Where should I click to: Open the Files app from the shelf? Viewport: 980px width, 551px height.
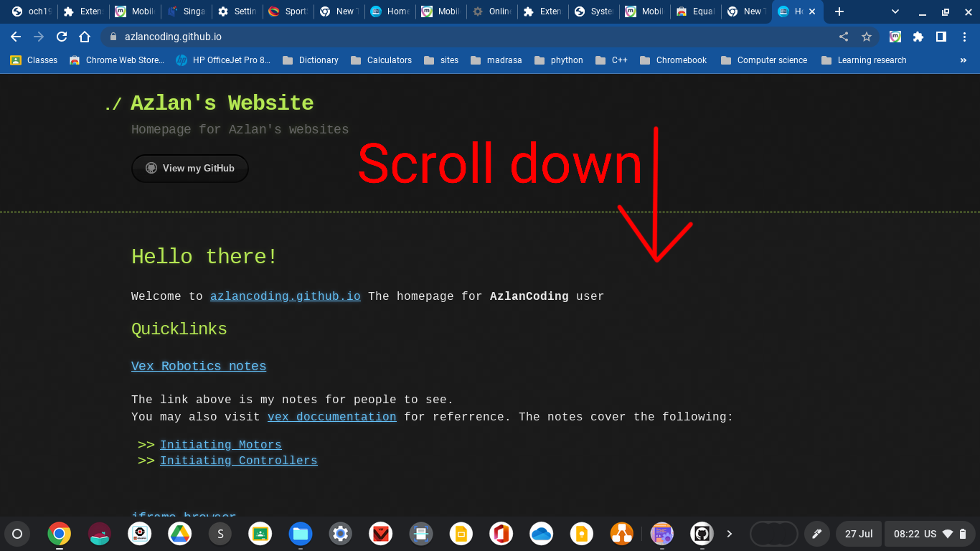[300, 534]
